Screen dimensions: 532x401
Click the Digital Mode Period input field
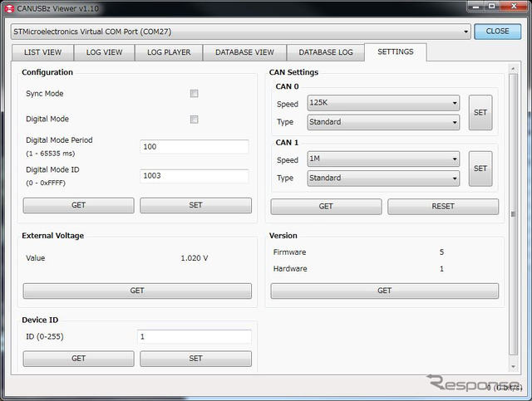coord(194,147)
